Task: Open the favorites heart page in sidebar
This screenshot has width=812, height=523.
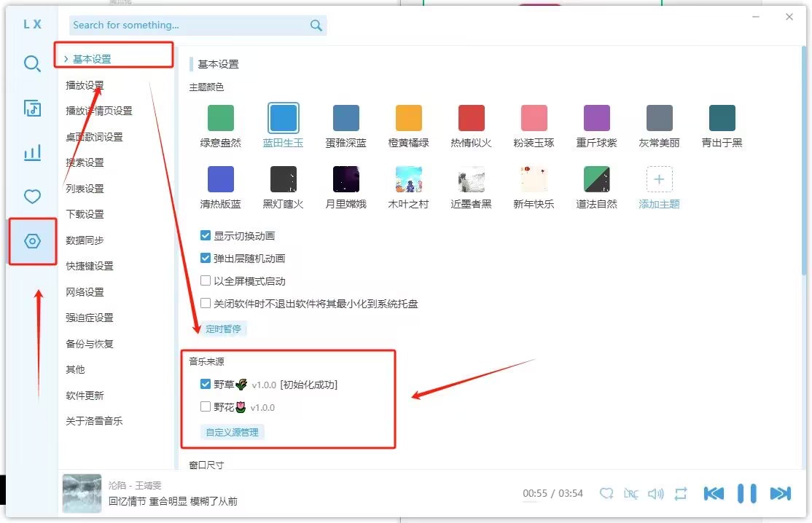Action: coord(32,197)
